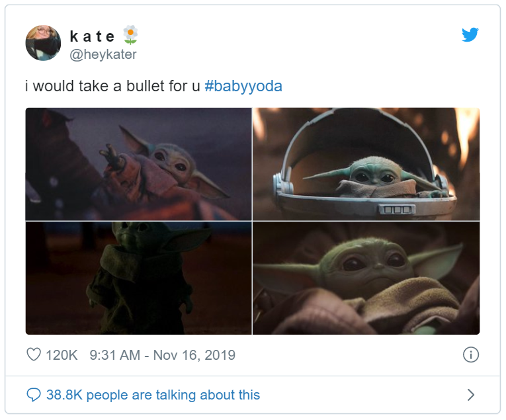Click the 38.8K number in footer
Screen dimensions: 506x420
pos(64,395)
